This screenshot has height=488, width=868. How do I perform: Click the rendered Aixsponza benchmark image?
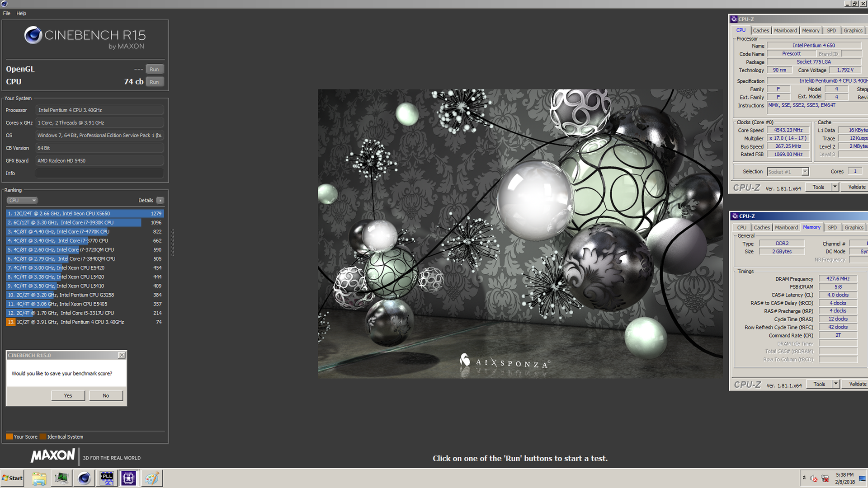pyautogui.click(x=520, y=234)
